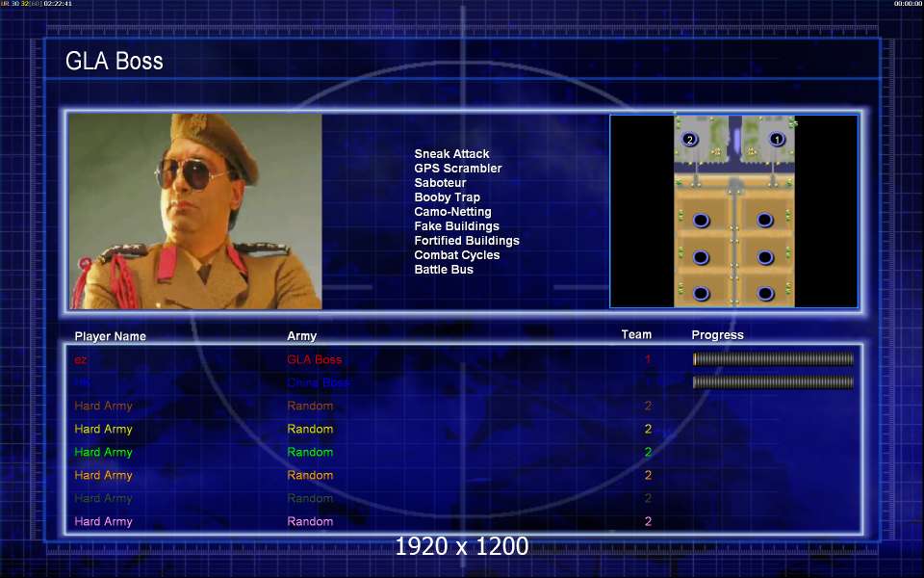Select the empty upper-right start slot in sand area

(765, 221)
